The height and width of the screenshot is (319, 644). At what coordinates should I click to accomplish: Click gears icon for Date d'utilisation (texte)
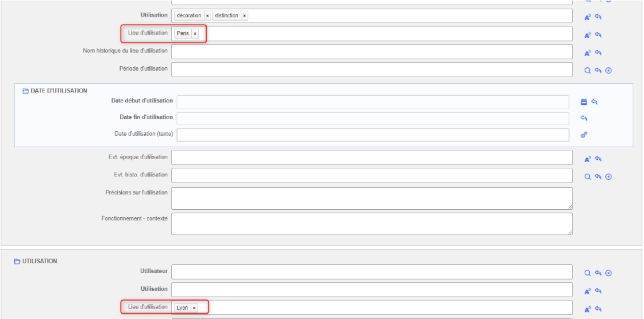tap(584, 135)
